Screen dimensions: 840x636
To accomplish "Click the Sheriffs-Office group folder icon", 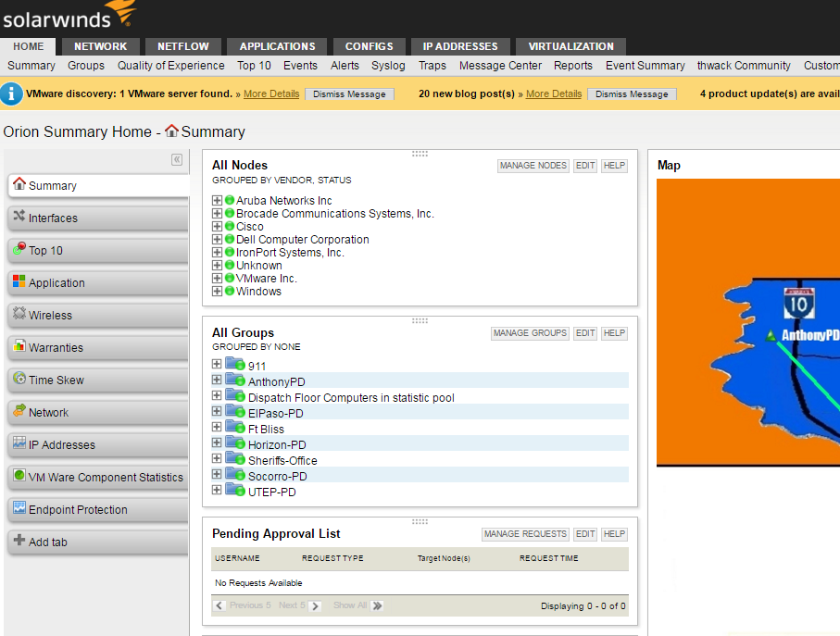I will 235,459.
